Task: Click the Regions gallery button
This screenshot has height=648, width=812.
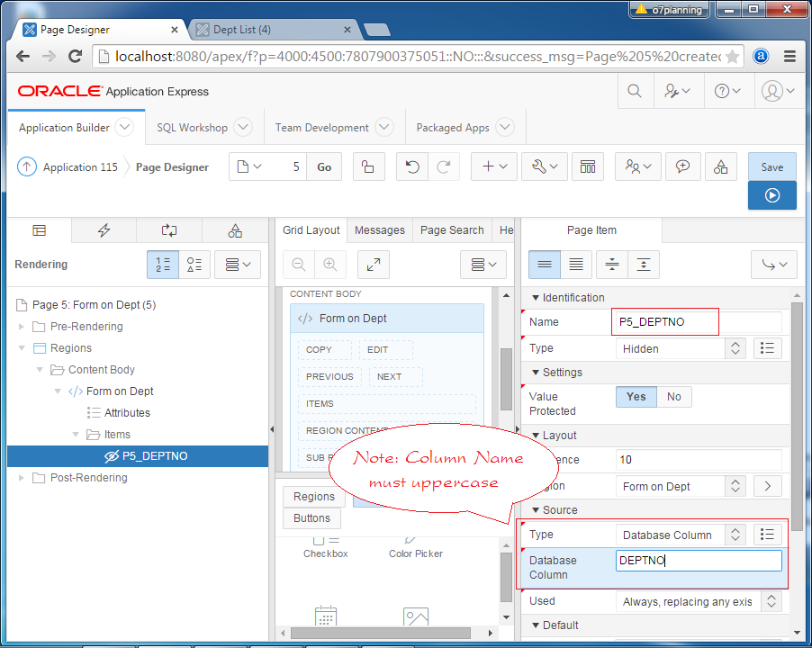Action: click(314, 497)
